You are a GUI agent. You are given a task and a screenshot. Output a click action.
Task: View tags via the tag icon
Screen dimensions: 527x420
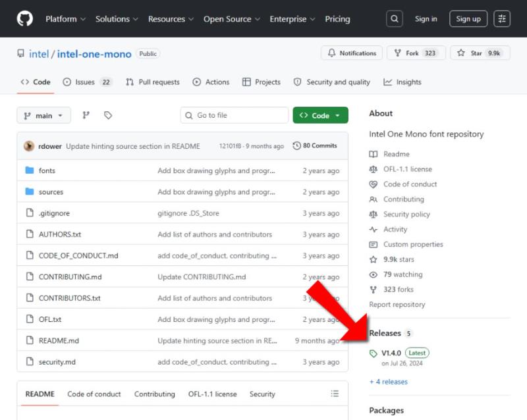(108, 115)
